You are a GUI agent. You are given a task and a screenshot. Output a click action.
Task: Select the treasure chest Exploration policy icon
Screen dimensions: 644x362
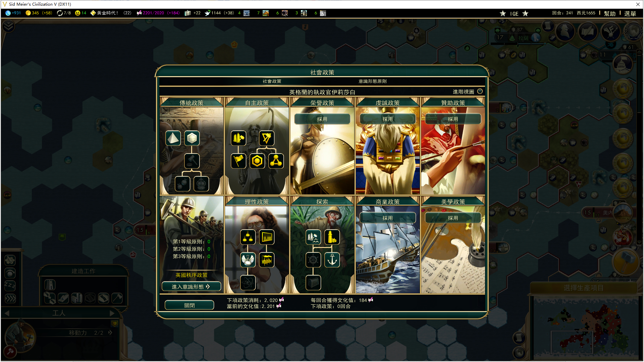pos(313,283)
